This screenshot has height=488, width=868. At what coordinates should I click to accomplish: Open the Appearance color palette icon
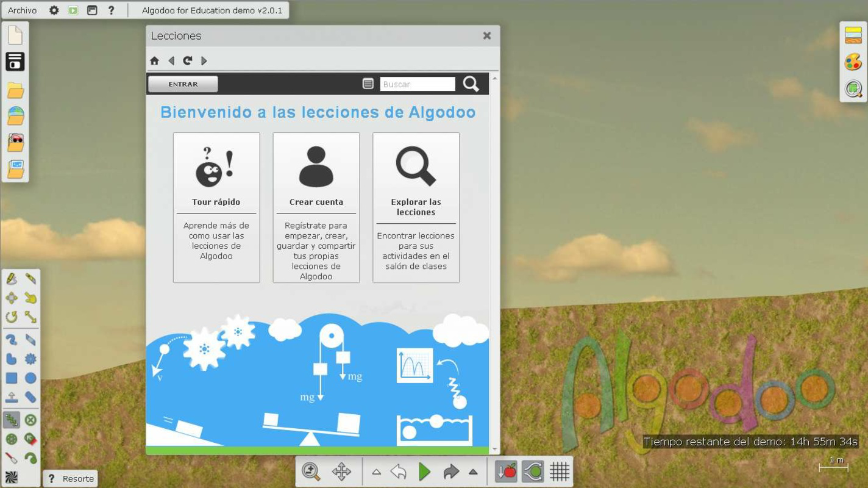click(x=853, y=62)
